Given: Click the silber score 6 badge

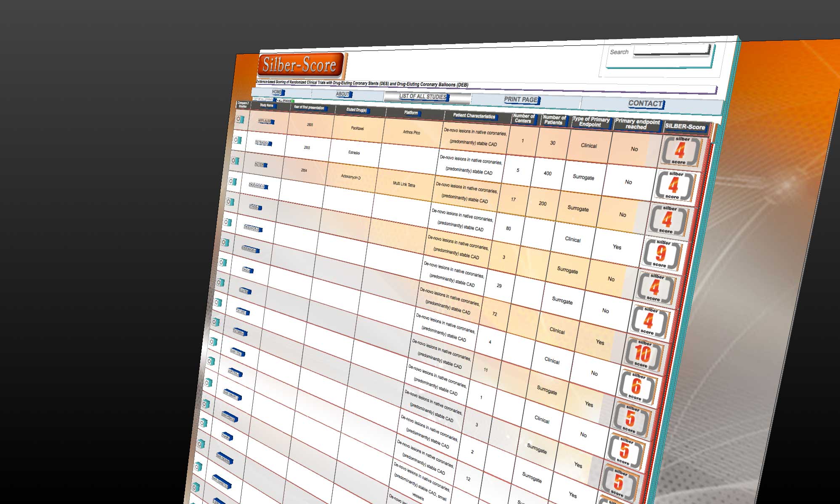Looking at the screenshot, I should coord(637,387).
